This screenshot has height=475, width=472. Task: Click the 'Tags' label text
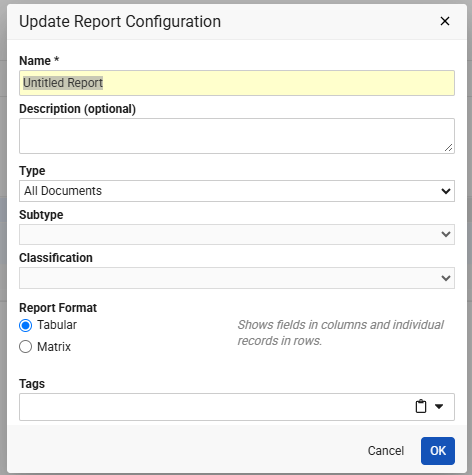click(32, 384)
